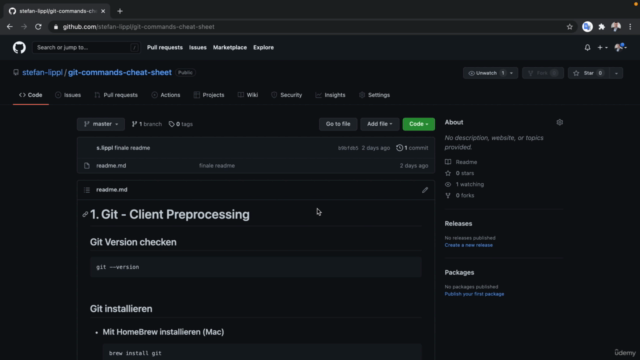
Task: Open the Add file dropdown
Action: click(x=380, y=124)
